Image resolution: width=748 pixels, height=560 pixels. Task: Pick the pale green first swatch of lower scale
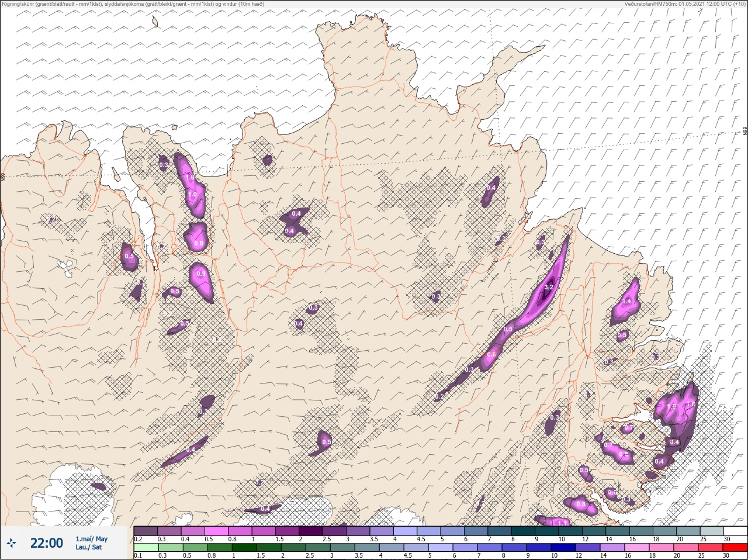pos(146,548)
